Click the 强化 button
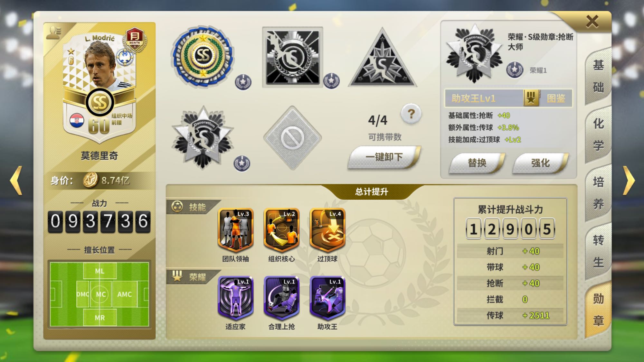This screenshot has width=644, height=362. [540, 163]
